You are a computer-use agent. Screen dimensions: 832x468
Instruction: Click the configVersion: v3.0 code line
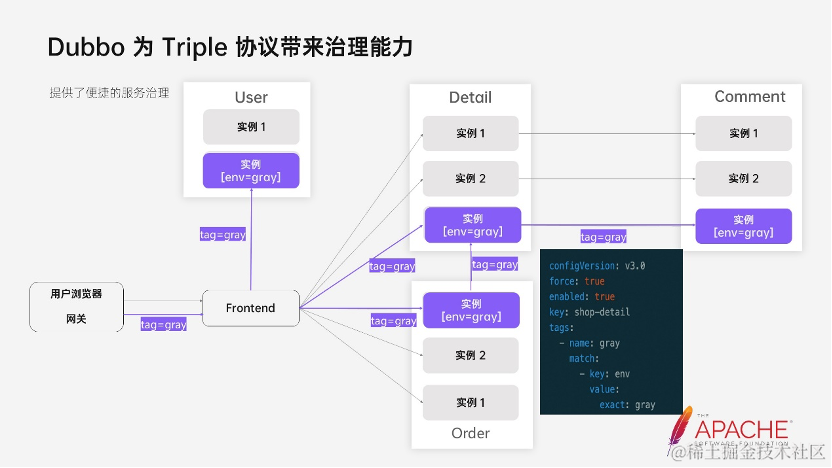click(x=597, y=266)
